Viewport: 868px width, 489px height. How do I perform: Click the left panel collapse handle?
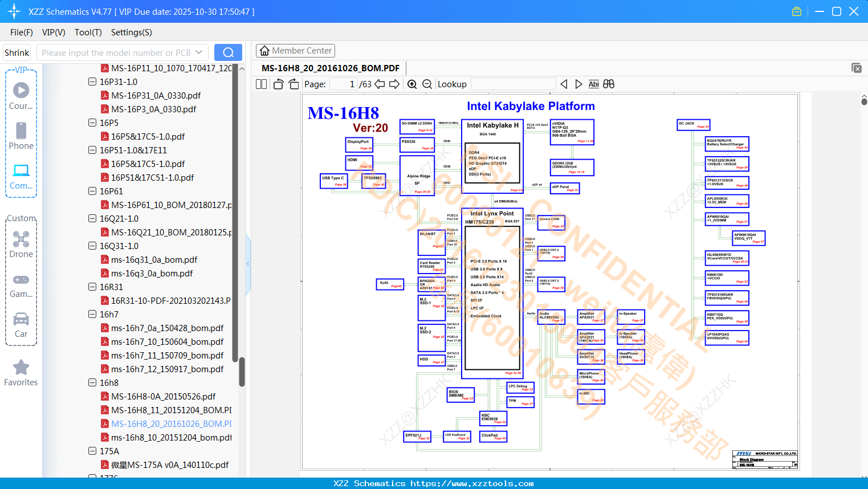248,263
